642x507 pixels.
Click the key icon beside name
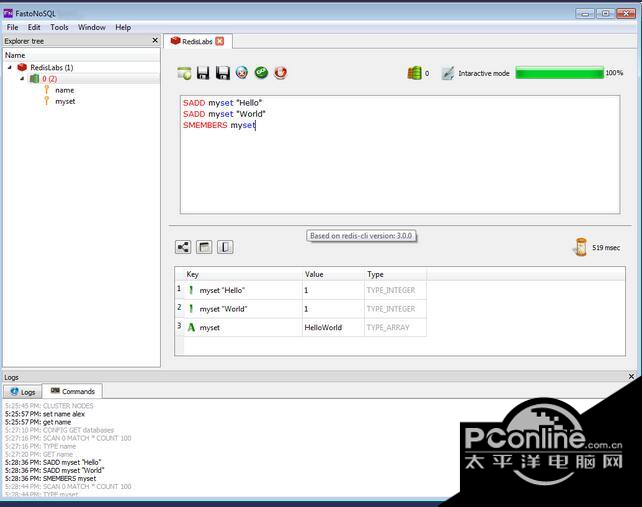coord(47,90)
